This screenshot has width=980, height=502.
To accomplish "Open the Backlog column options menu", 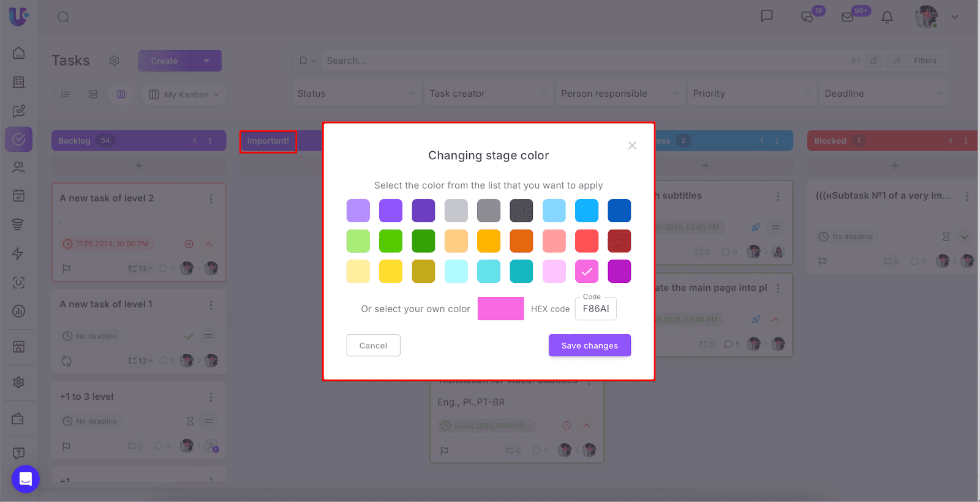I will [x=210, y=141].
